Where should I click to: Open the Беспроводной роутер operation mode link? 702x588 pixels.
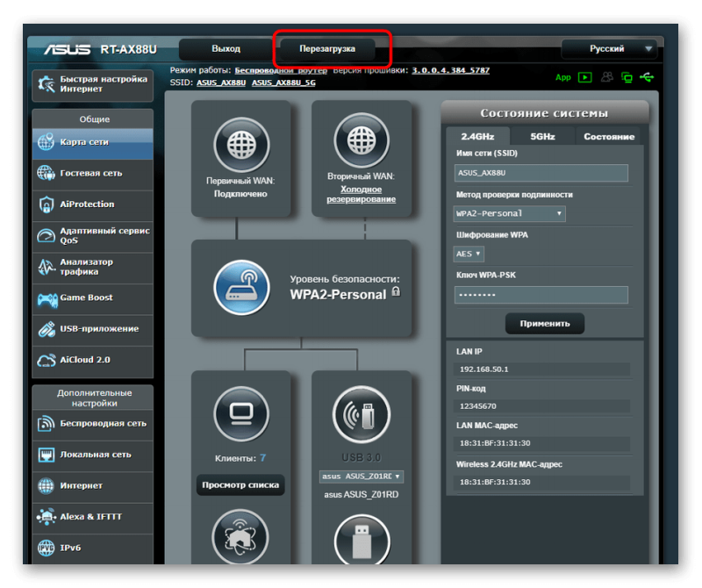281,70
